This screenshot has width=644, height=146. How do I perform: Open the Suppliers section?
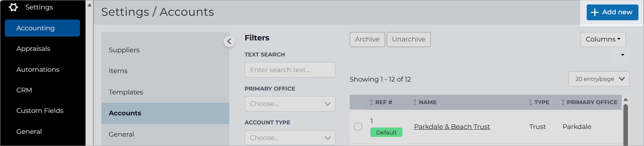pos(124,50)
